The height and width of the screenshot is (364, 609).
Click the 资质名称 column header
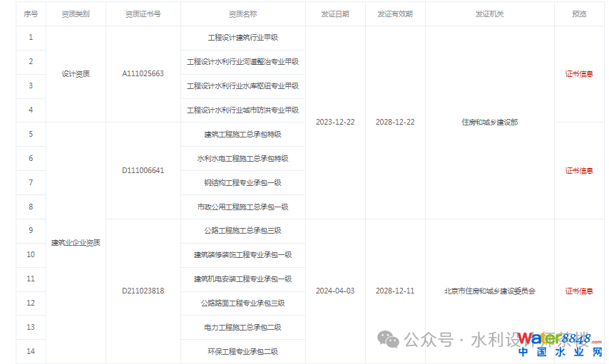coord(242,14)
